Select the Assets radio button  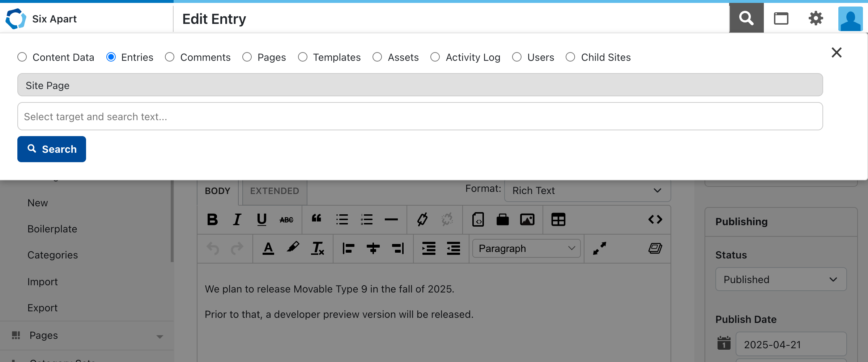pos(377,57)
